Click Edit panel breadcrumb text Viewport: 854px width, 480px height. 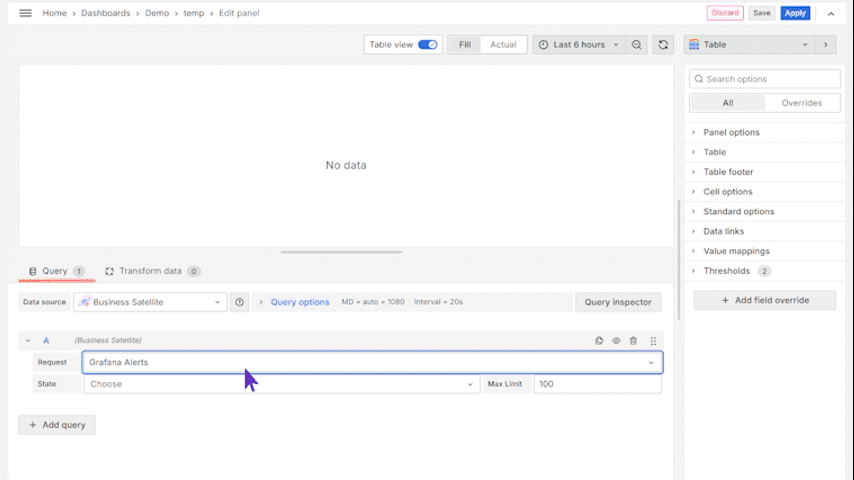pyautogui.click(x=239, y=13)
